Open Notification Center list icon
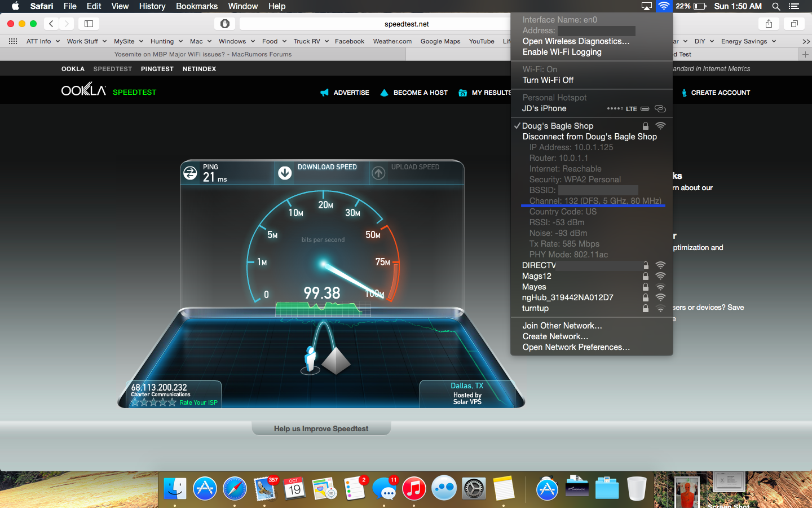This screenshot has width=812, height=508. 794,6
